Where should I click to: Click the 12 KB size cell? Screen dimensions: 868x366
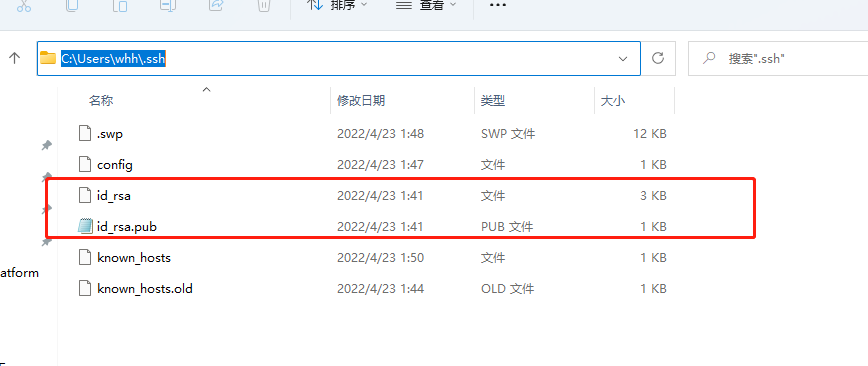point(650,134)
